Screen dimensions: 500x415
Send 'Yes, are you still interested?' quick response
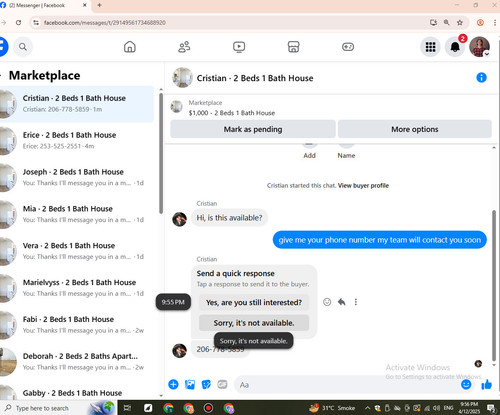[254, 303]
